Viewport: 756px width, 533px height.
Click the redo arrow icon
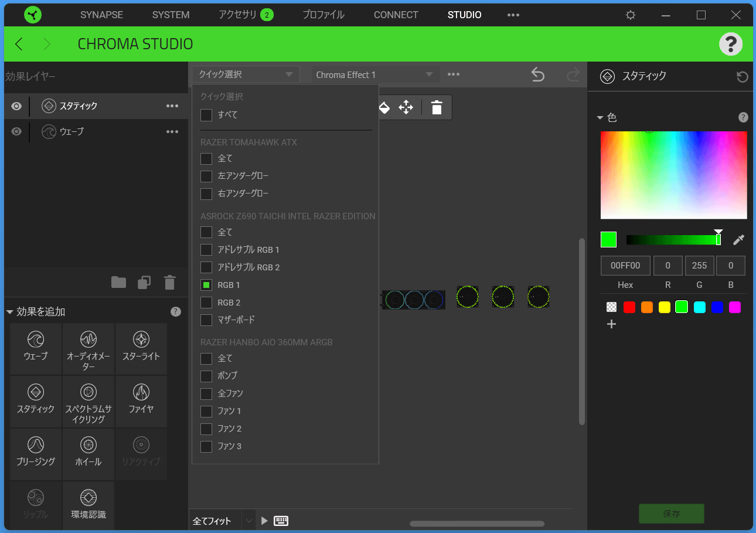pyautogui.click(x=573, y=74)
